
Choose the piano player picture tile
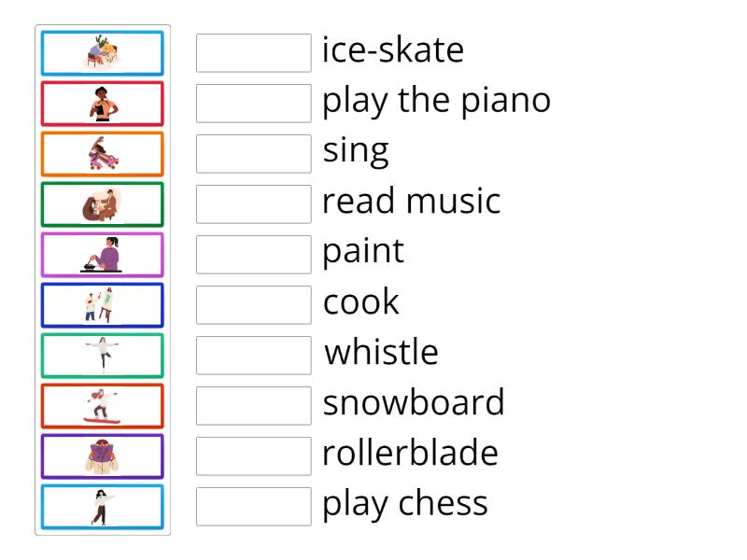coord(103,204)
